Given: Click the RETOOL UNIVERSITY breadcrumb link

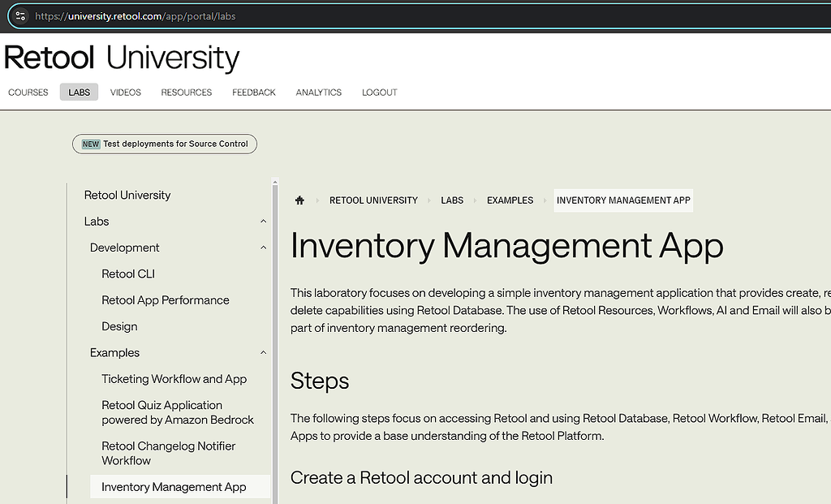Looking at the screenshot, I should pos(373,200).
